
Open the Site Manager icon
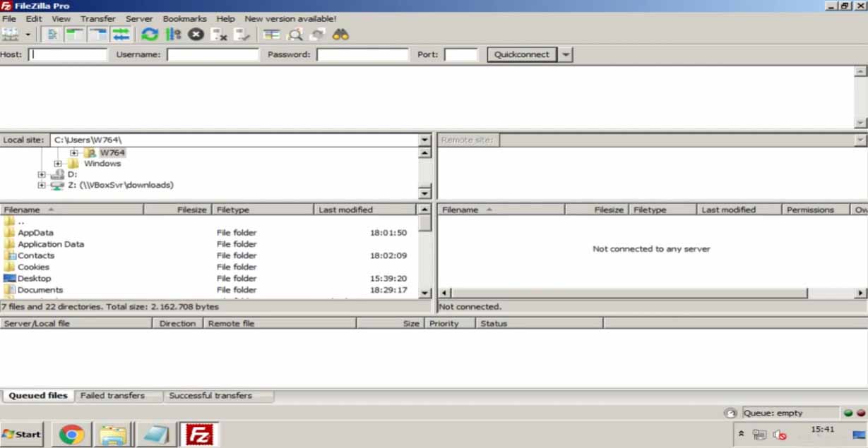(x=10, y=34)
